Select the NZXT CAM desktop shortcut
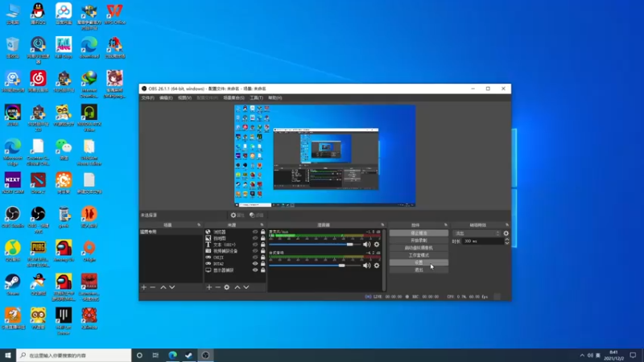 13,183
